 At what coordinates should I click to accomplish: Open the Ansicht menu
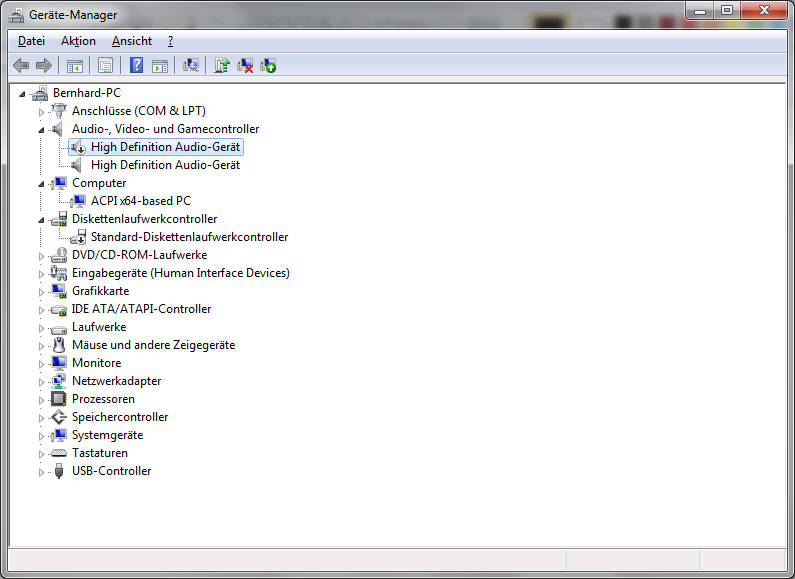[132, 41]
